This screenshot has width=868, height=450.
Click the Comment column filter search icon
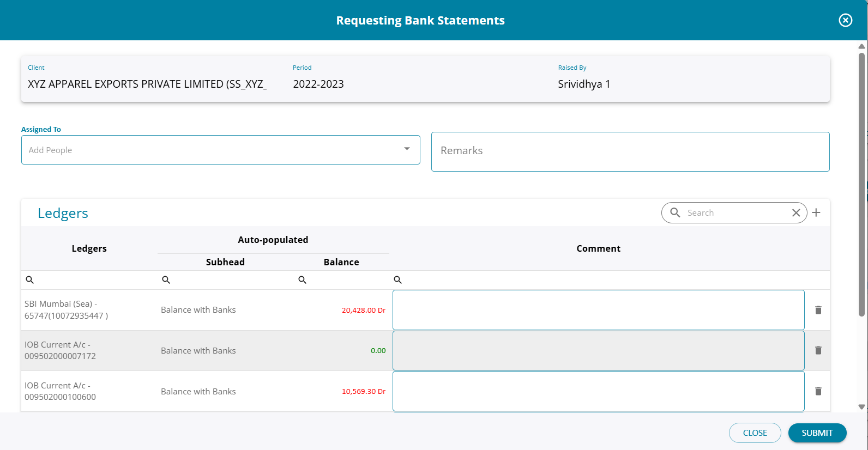[x=398, y=280]
